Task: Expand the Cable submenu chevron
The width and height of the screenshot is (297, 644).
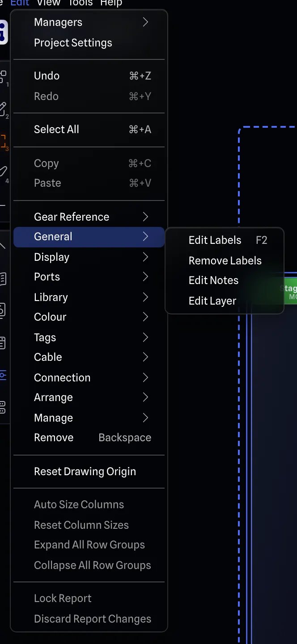Action: point(145,357)
